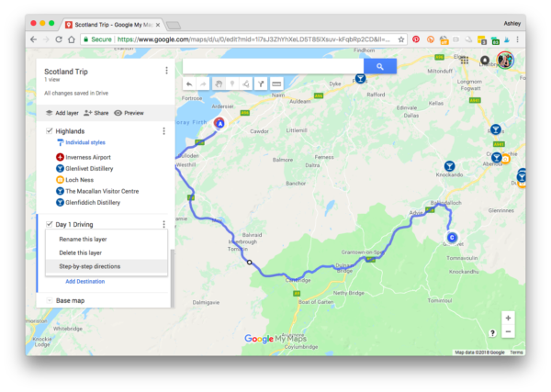The width and height of the screenshot is (551, 392).
Task: Open Terms link at map corner
Action: pos(516,353)
